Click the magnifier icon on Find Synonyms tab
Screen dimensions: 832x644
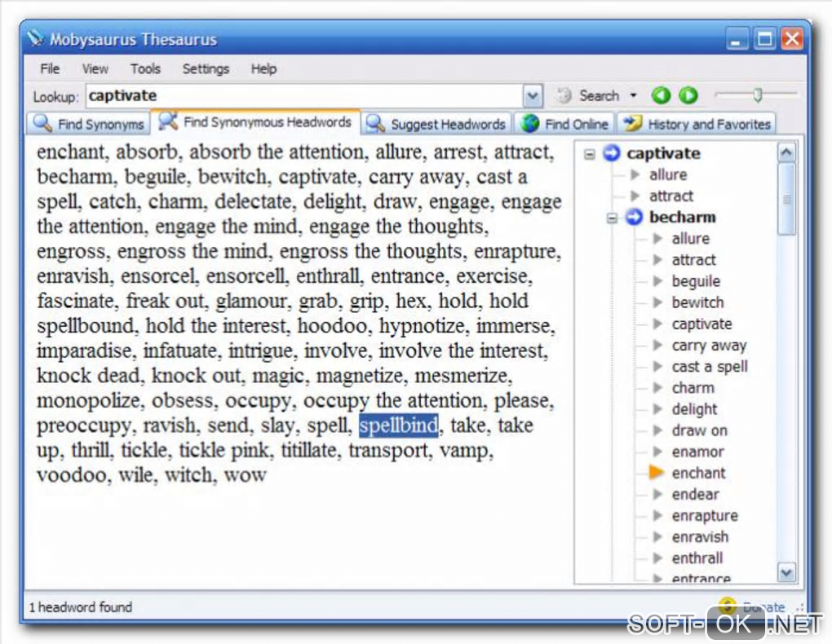(x=42, y=123)
